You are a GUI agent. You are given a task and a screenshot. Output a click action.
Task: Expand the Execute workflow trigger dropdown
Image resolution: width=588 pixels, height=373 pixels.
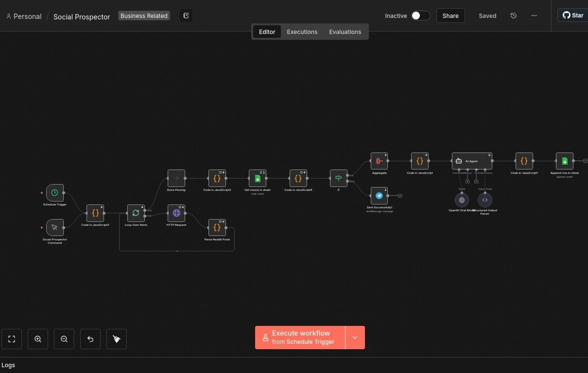[x=355, y=338]
